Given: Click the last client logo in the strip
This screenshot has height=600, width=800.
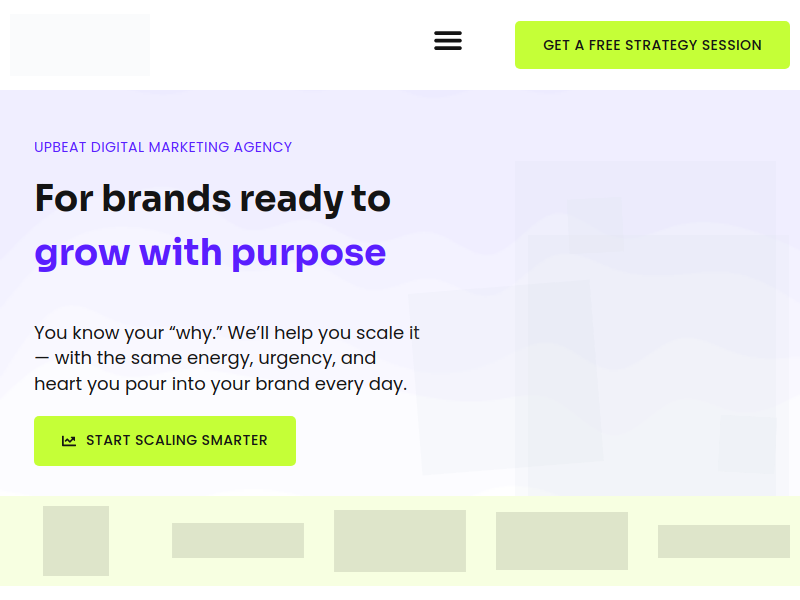Looking at the screenshot, I should pyautogui.click(x=724, y=541).
